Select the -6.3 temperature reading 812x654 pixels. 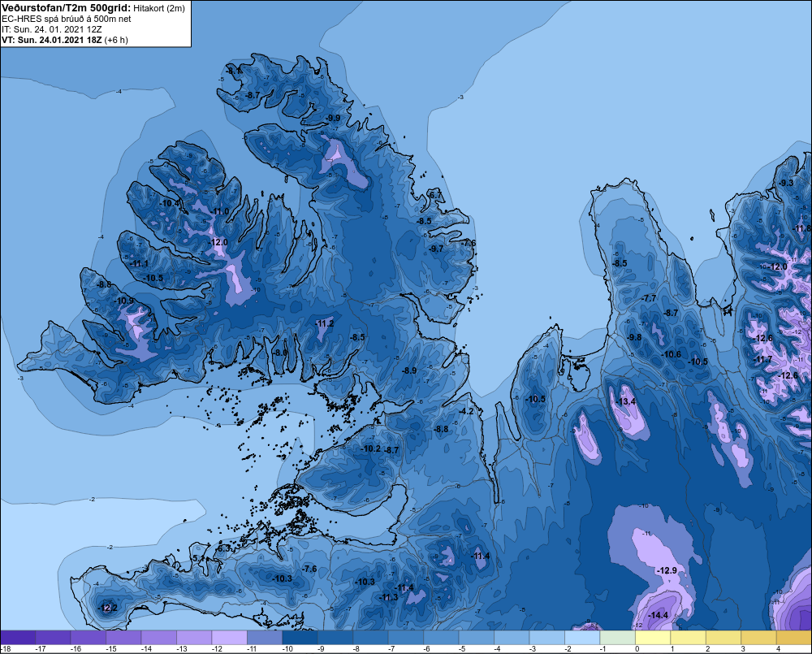223,548
